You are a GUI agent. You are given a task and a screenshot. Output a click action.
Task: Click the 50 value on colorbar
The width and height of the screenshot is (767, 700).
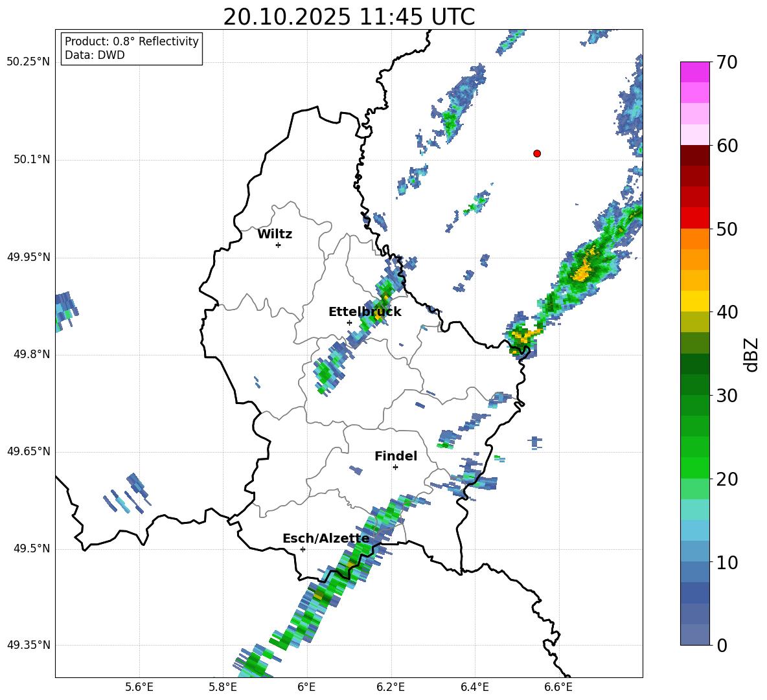coord(727,229)
